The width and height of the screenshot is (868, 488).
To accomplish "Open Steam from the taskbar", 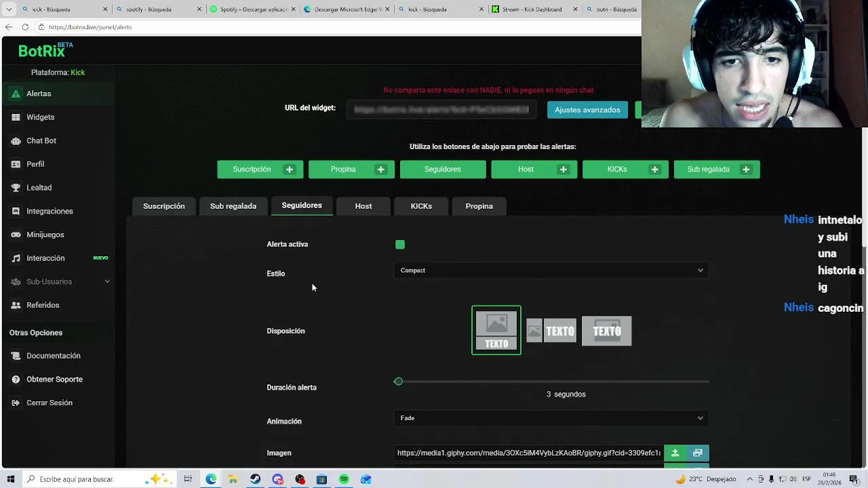I will tap(255, 479).
